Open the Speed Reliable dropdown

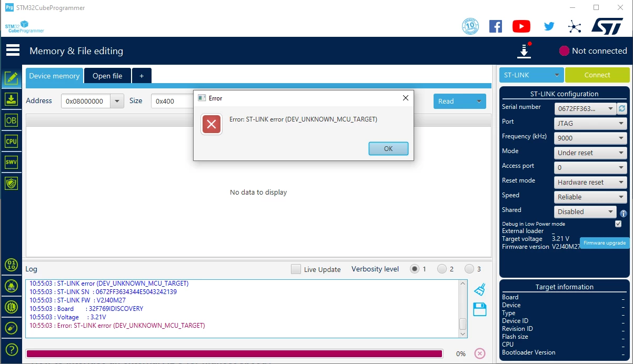click(x=590, y=197)
